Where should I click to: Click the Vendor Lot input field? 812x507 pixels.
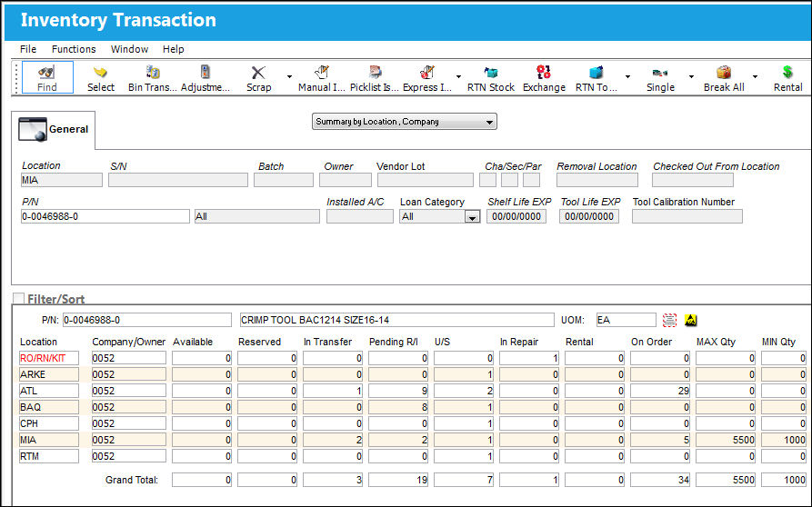point(426,180)
